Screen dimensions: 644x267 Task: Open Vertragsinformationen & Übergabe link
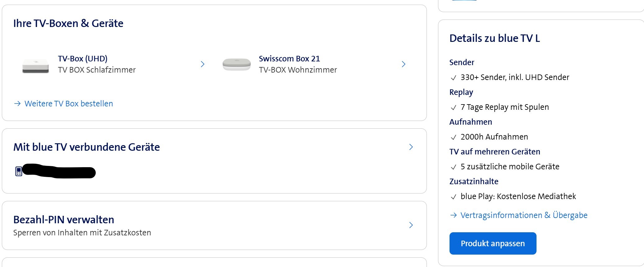[524, 215]
